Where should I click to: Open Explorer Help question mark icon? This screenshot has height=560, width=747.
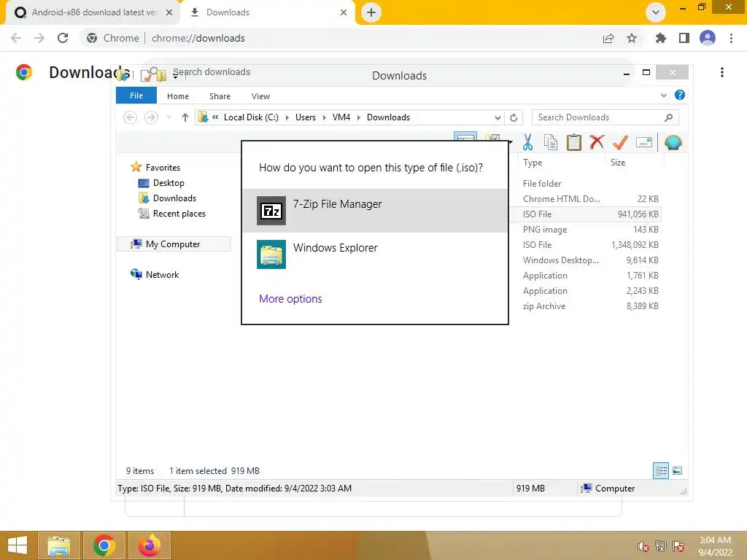pos(680,96)
